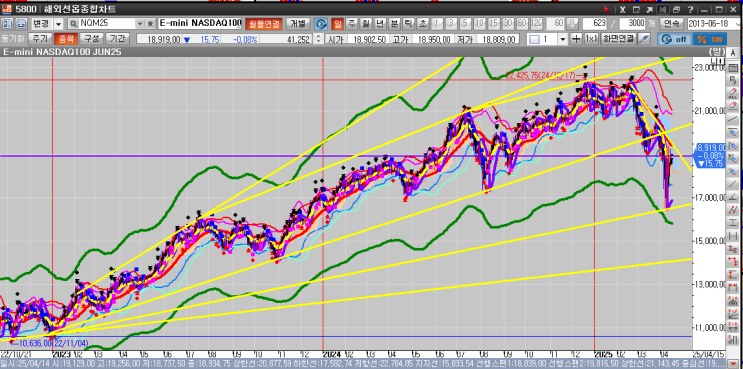Click the 종목 sync tab
This screenshot has height=369, width=743.
click(x=65, y=39)
